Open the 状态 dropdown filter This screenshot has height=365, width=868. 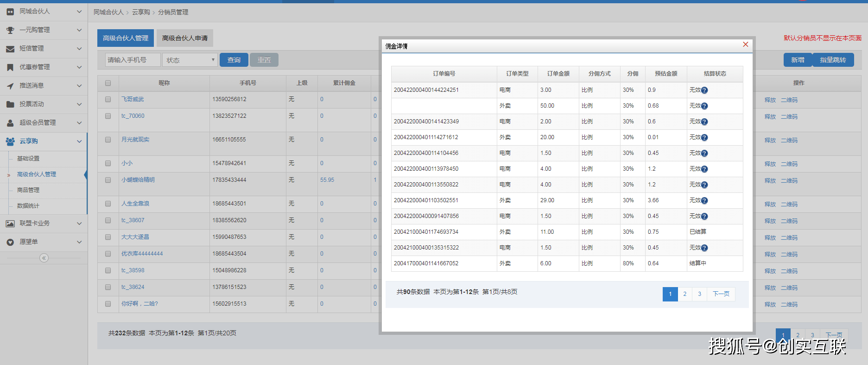click(x=190, y=60)
